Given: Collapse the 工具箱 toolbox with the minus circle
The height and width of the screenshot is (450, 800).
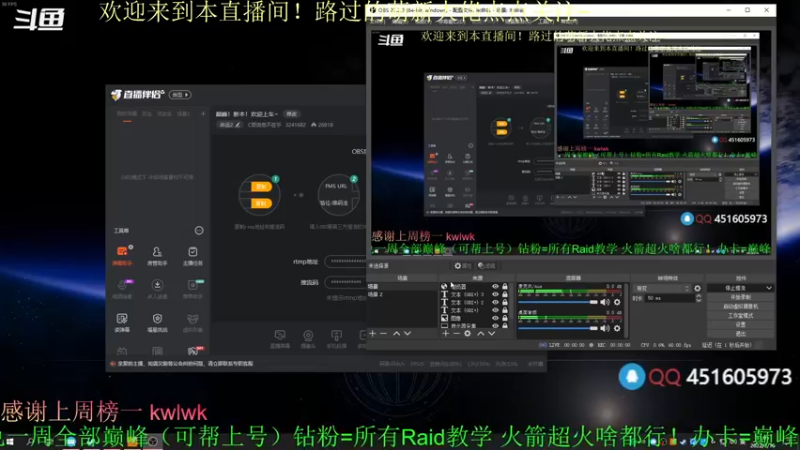Looking at the screenshot, I should point(199,231).
